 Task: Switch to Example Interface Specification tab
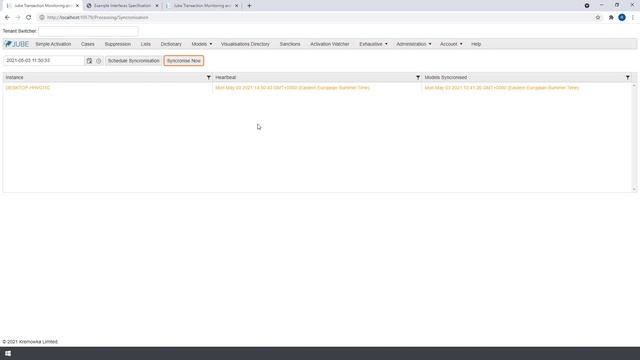[122, 6]
